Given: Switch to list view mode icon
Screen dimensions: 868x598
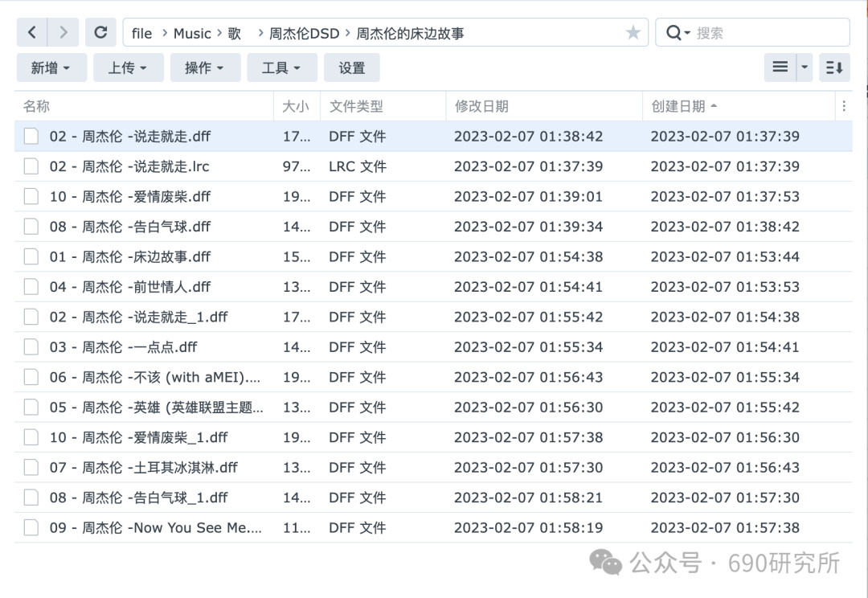Looking at the screenshot, I should pos(780,68).
